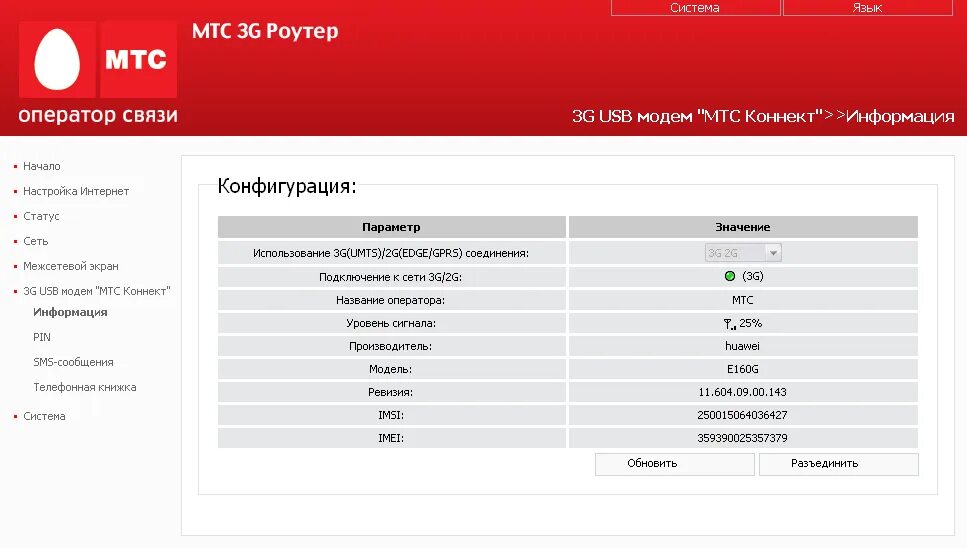Click the IMSI: parameter label
967x548 pixels.
coord(391,415)
